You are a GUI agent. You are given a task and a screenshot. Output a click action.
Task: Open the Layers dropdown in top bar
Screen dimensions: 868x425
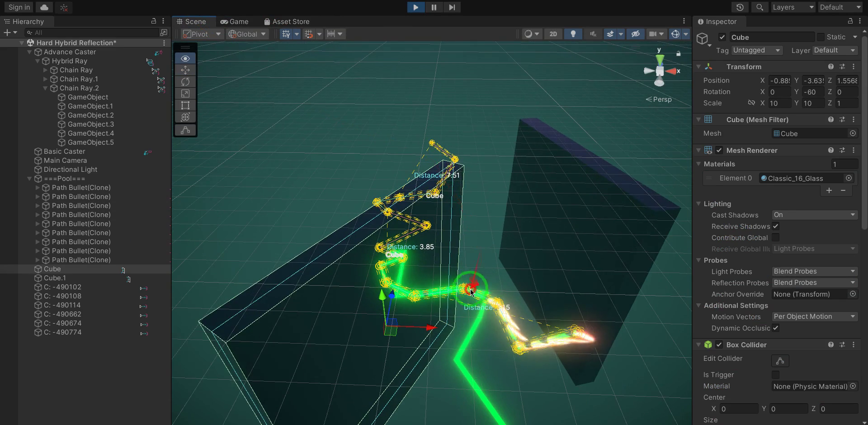coord(793,7)
